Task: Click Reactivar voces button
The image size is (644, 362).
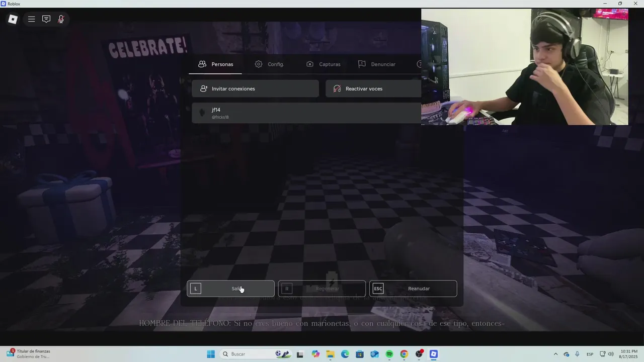Action: pyautogui.click(x=373, y=88)
